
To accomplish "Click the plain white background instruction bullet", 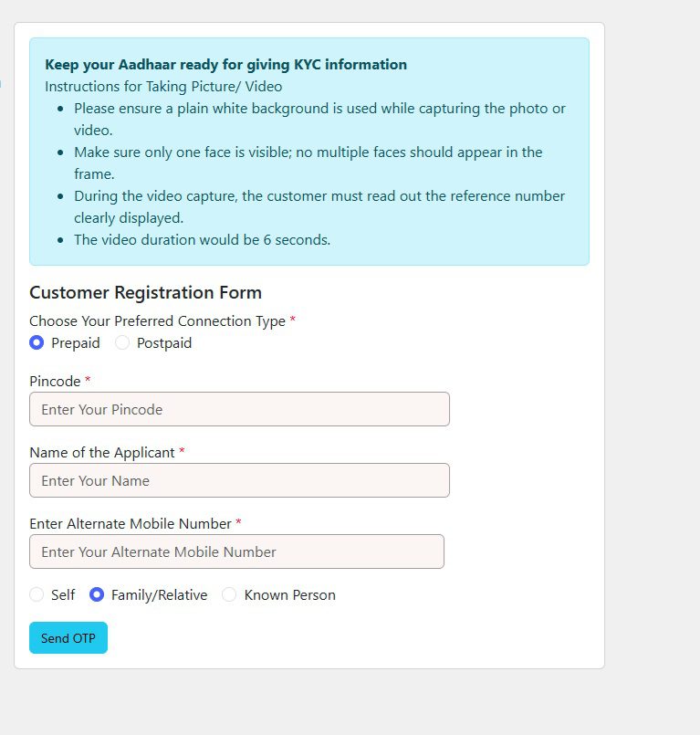I will 319,109.
